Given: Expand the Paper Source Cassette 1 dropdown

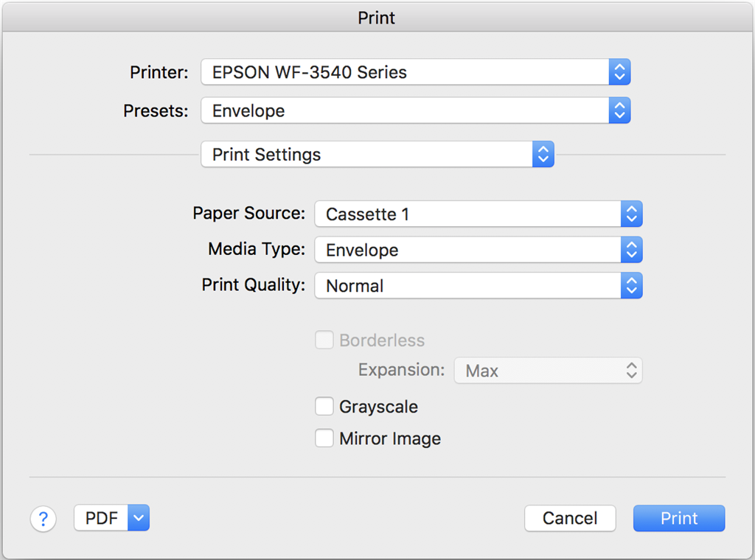Looking at the screenshot, I should [479, 214].
